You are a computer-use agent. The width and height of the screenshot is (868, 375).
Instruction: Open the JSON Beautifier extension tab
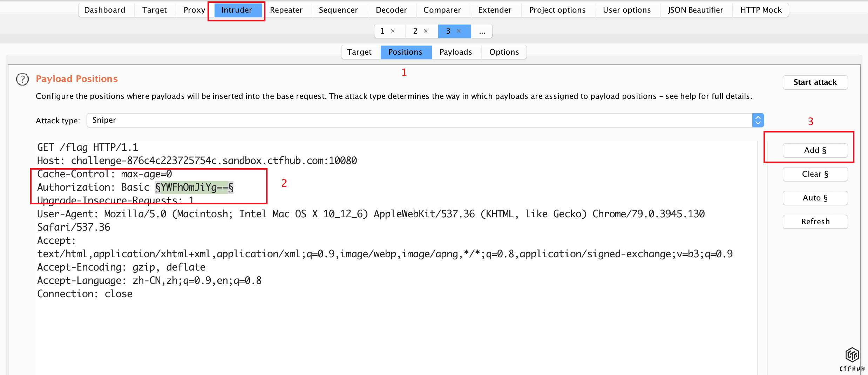695,10
